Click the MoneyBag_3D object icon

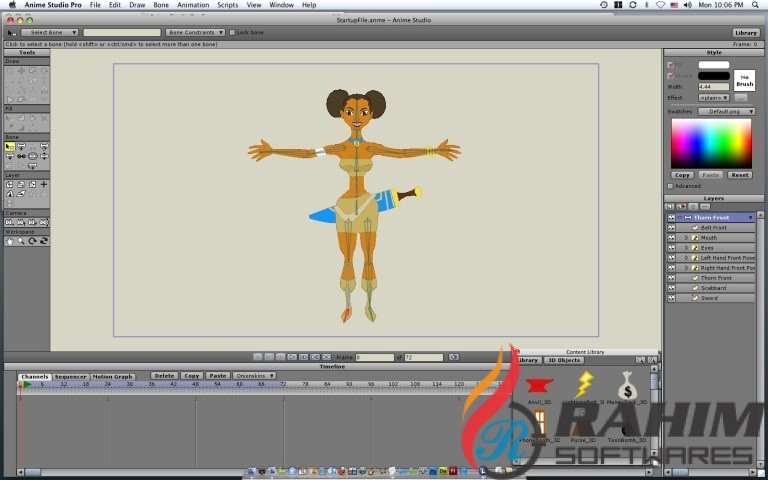(627, 386)
